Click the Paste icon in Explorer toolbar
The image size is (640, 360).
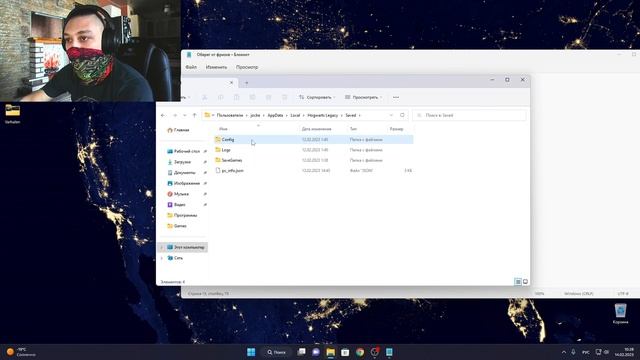pyautogui.click(x=236, y=97)
